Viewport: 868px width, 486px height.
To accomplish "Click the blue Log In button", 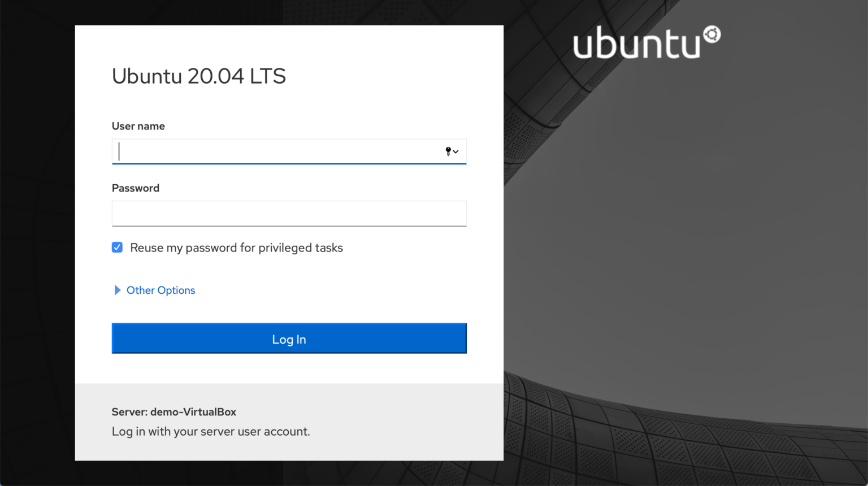I will 289,339.
